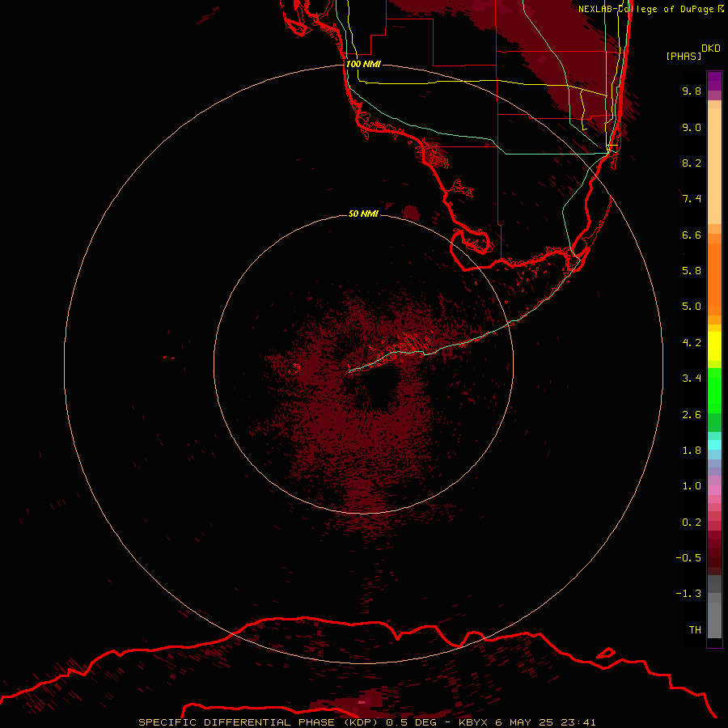Click the [PHAS] legend heading
The image size is (728, 728).
[684, 56]
